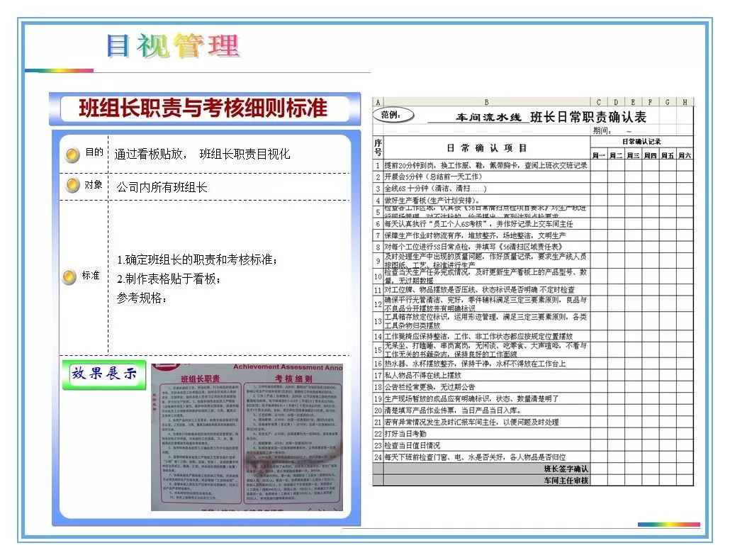The image size is (730, 560).
Task: Click the yellow bullet icon beside 标准
Action: 71,276
